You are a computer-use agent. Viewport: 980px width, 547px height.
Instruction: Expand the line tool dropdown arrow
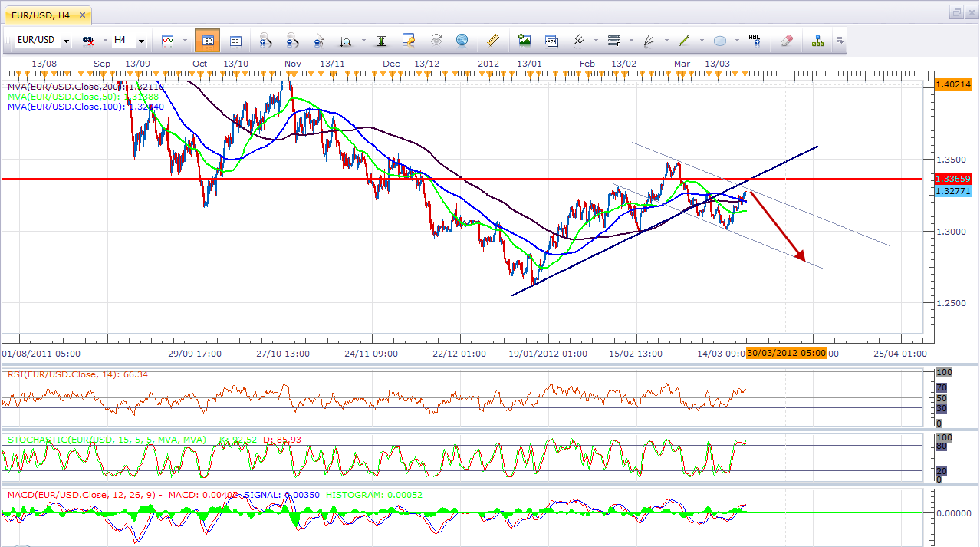click(701, 41)
